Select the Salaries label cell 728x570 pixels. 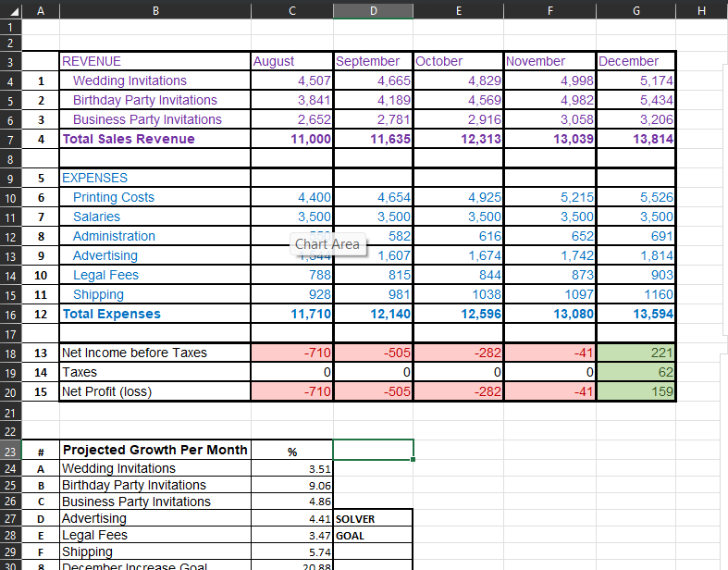click(155, 217)
